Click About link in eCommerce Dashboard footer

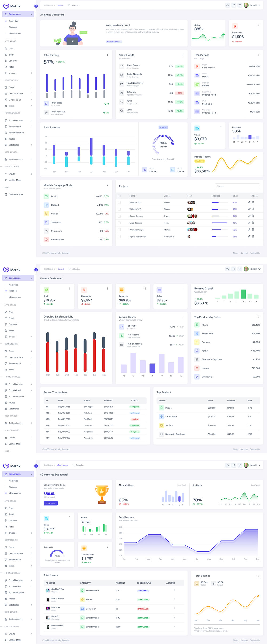coord(235,640)
